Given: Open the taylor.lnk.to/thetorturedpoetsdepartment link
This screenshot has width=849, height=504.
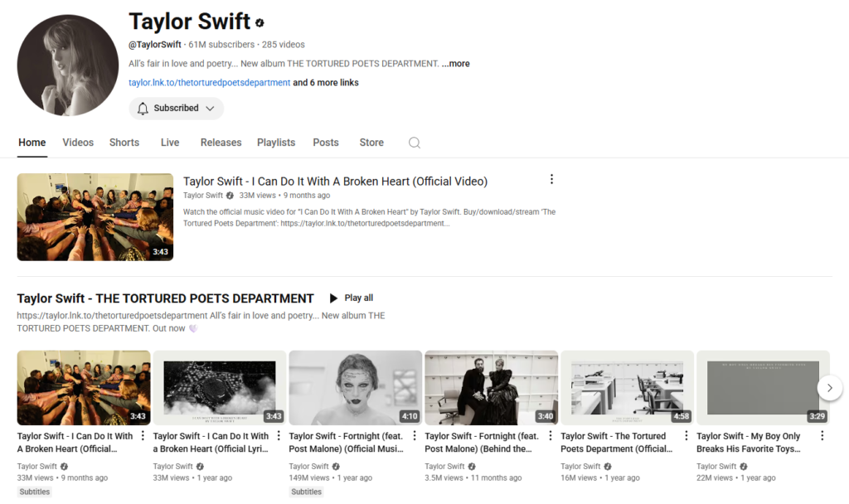Looking at the screenshot, I should click(x=209, y=83).
